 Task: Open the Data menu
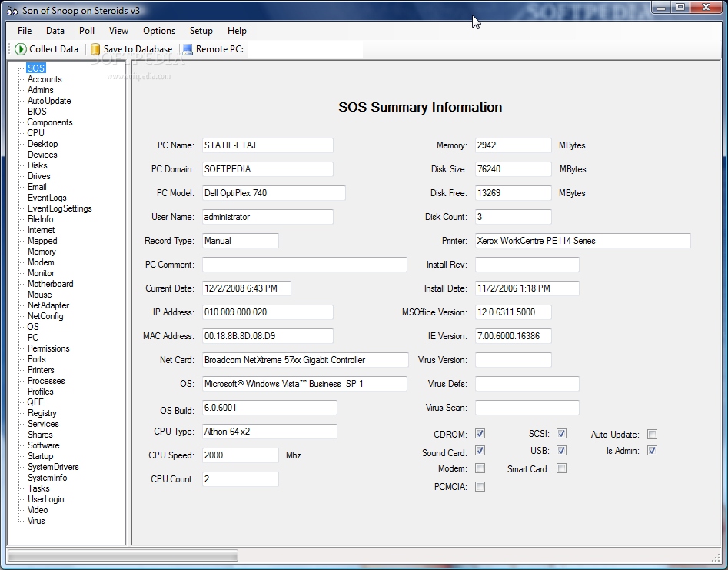(x=55, y=31)
